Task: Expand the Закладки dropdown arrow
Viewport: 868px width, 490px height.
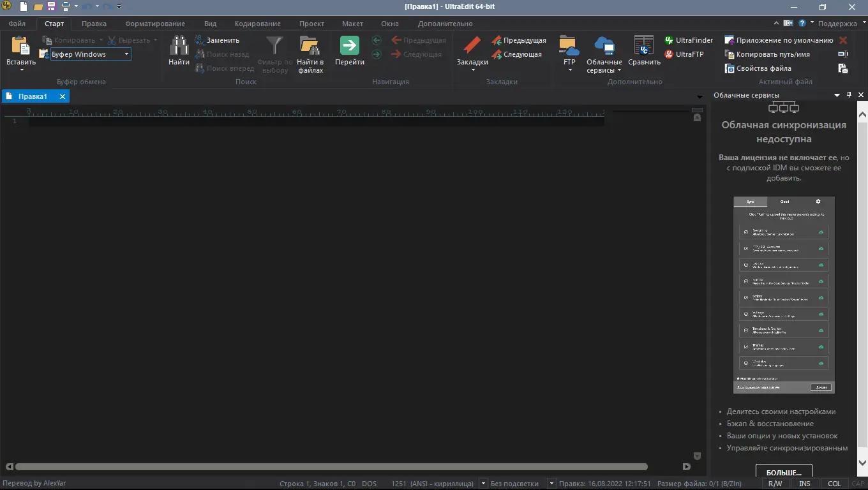Action: (x=472, y=70)
